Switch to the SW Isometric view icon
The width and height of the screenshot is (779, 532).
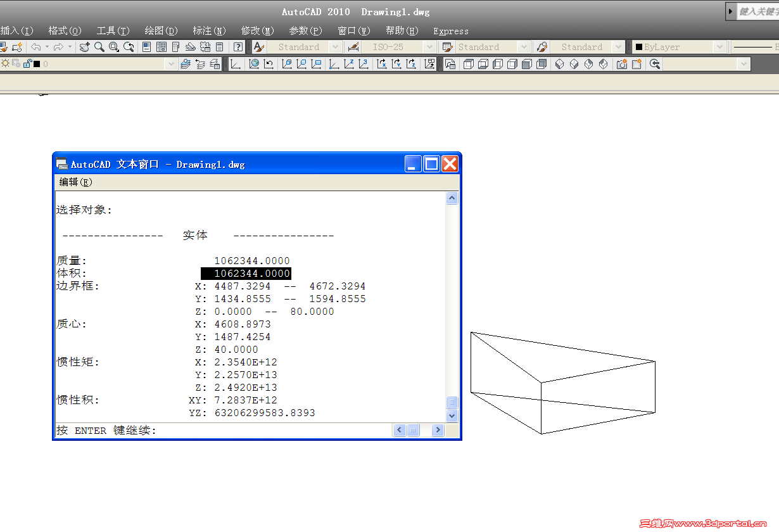[x=560, y=64]
